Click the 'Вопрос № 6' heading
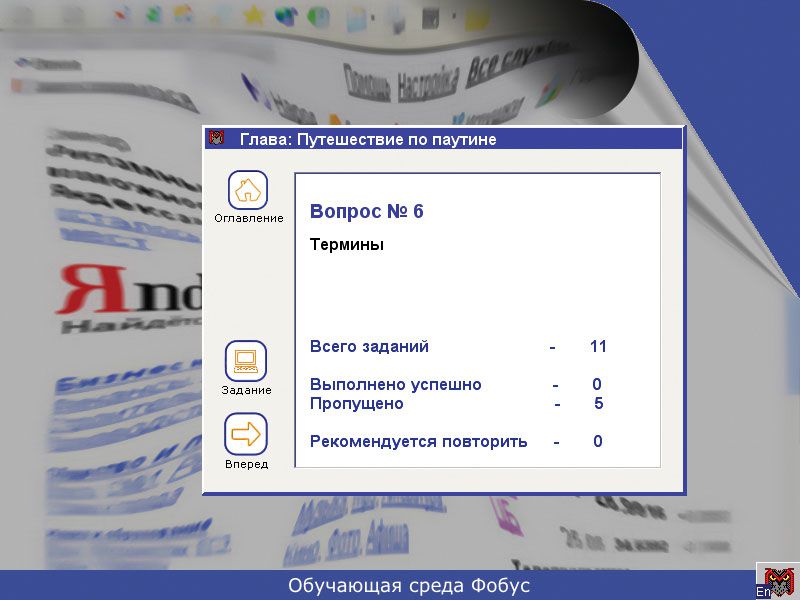This screenshot has height=600, width=800. 367,212
